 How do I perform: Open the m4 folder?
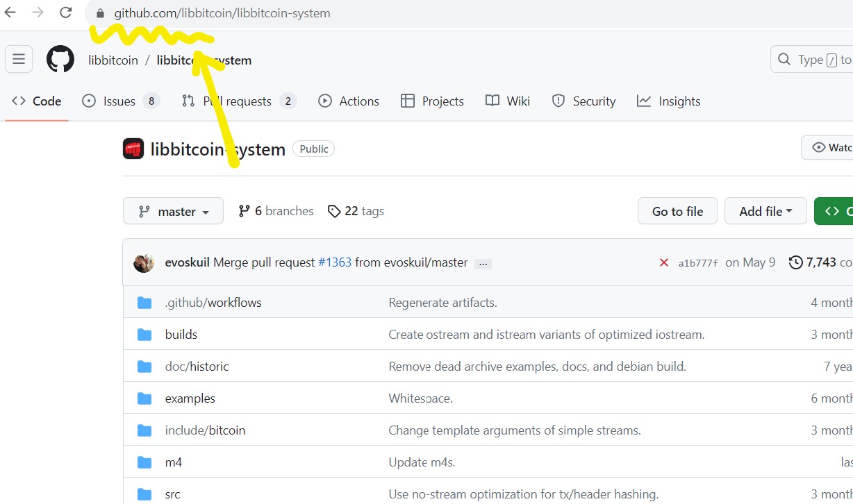click(174, 462)
